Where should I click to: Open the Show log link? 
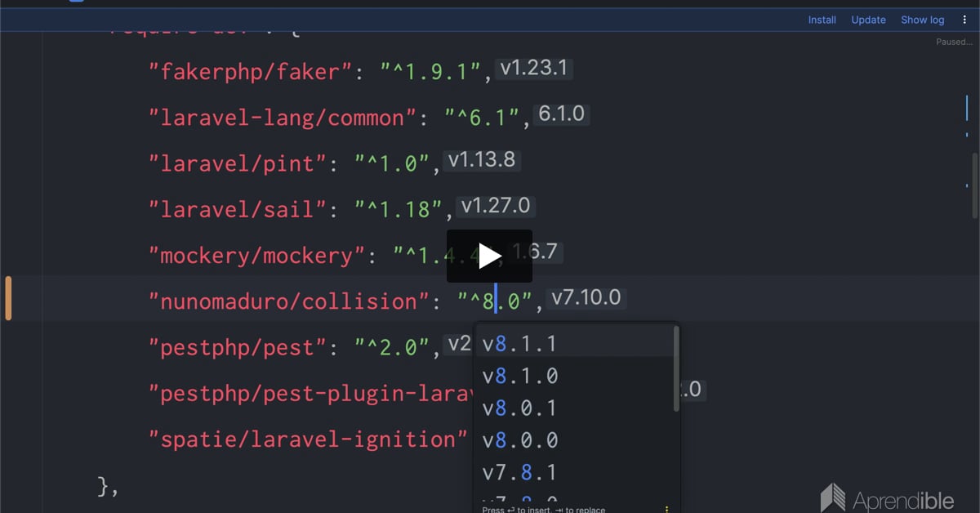point(922,20)
